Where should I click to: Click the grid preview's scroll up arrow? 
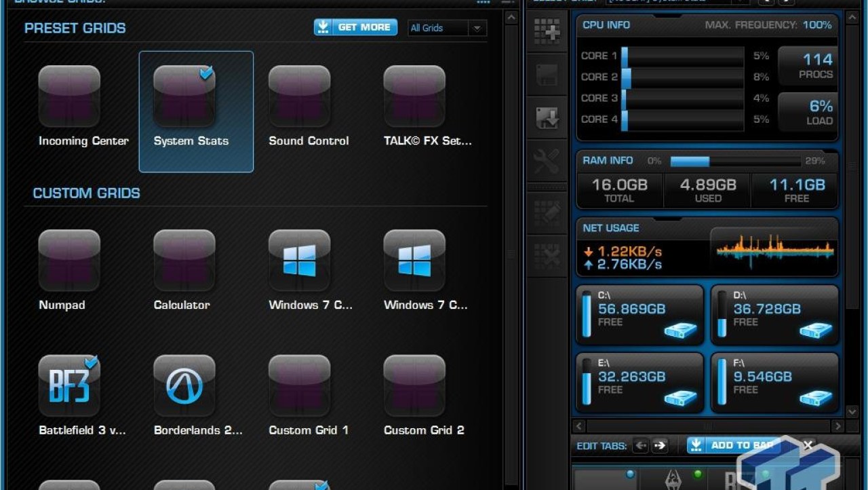tap(852, 18)
